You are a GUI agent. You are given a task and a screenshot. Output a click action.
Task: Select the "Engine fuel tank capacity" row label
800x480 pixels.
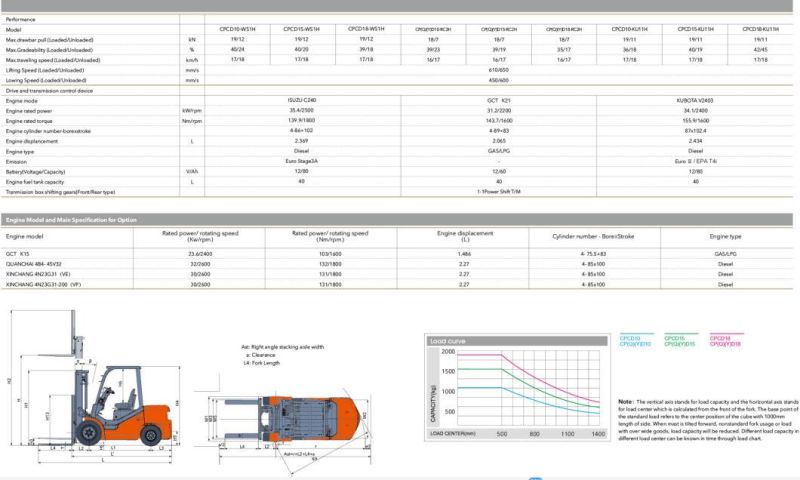point(35,182)
